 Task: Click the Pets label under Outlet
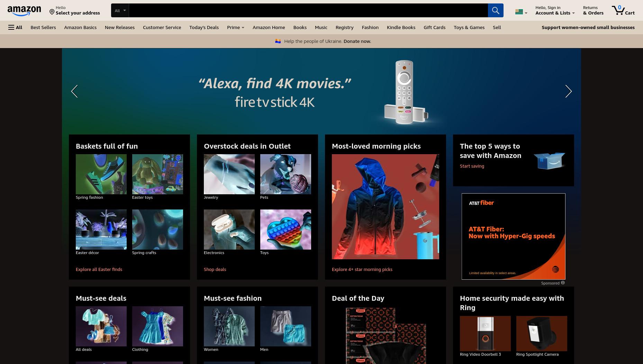(x=264, y=197)
